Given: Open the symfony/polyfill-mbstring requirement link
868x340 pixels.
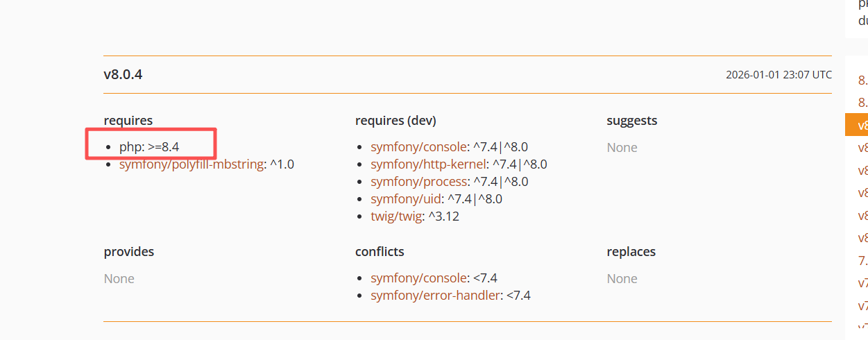Looking at the screenshot, I should click(x=192, y=165).
